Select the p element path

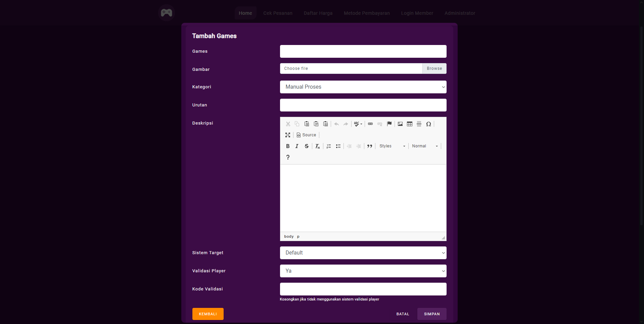[298, 236]
